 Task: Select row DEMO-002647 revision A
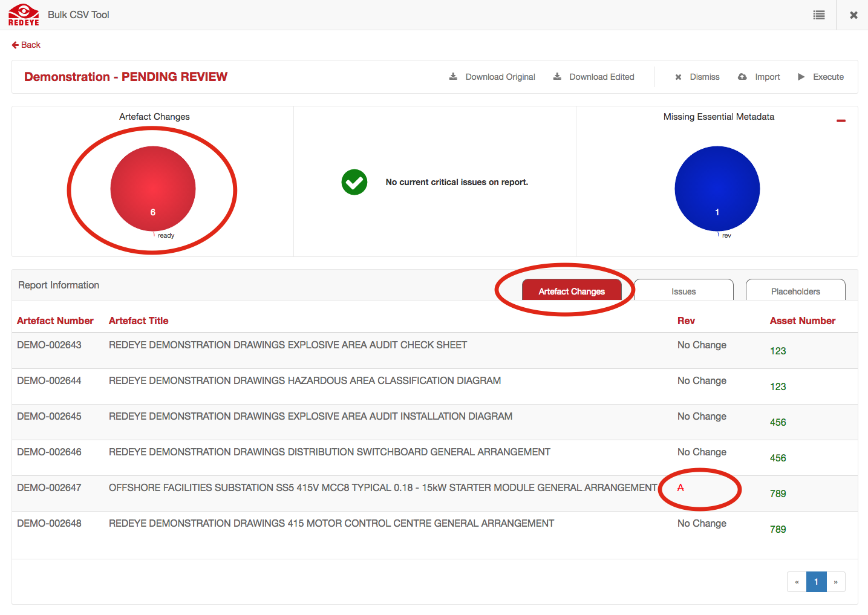[680, 487]
